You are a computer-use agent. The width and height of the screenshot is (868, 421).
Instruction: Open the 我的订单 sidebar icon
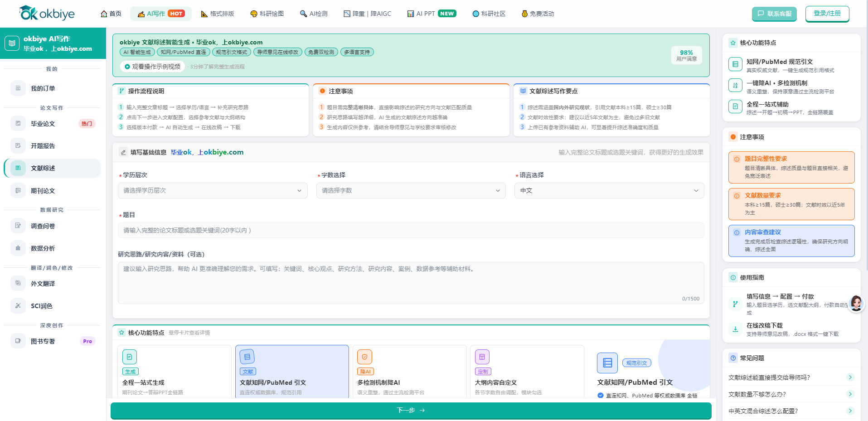click(x=18, y=88)
